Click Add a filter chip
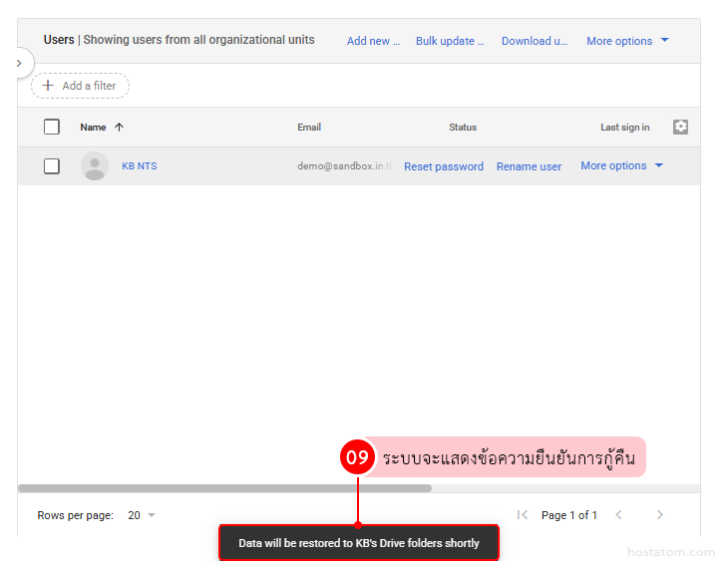This screenshot has width=720, height=561. [x=80, y=86]
